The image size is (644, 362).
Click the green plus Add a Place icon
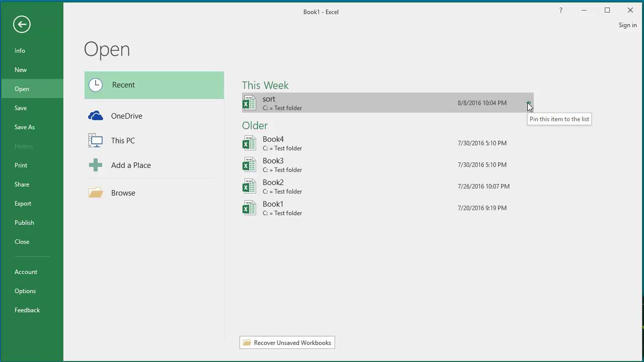(96, 165)
